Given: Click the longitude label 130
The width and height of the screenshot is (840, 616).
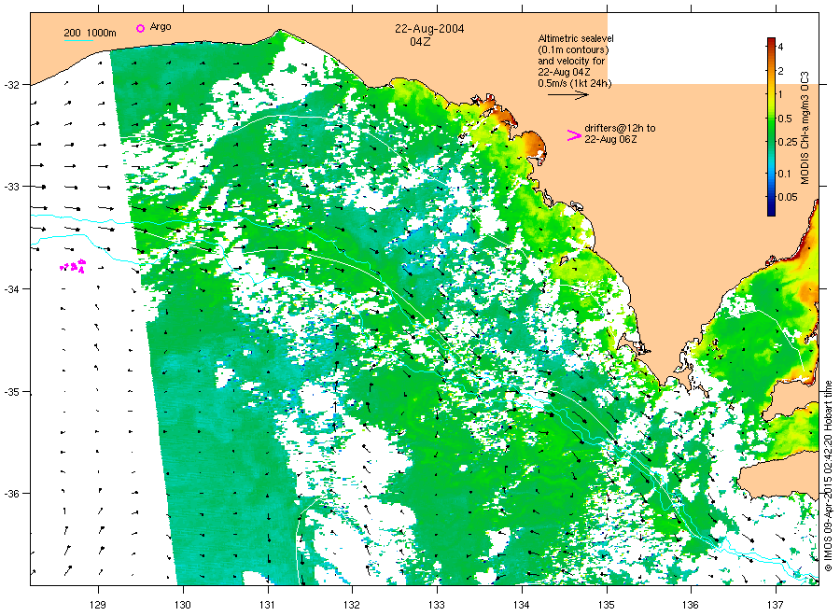Looking at the screenshot, I should [x=183, y=606].
